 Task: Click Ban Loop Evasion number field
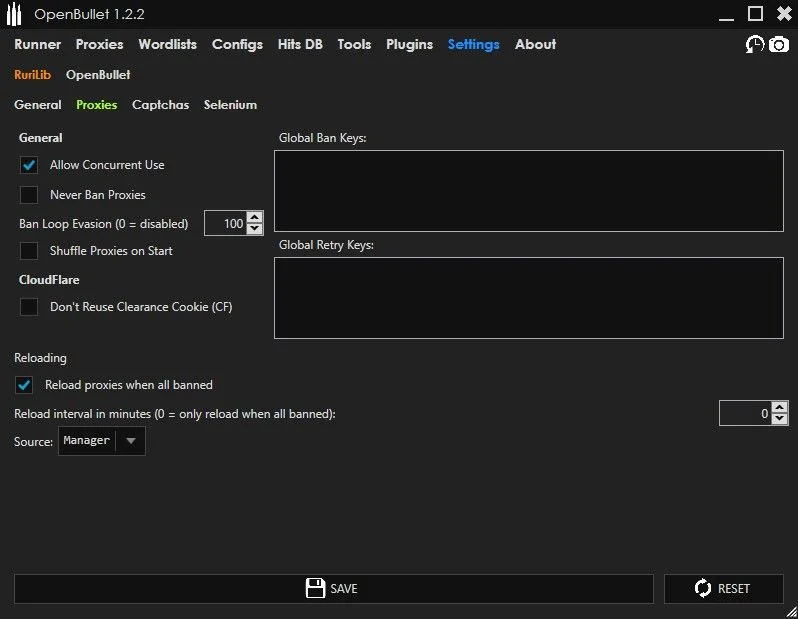click(x=225, y=223)
